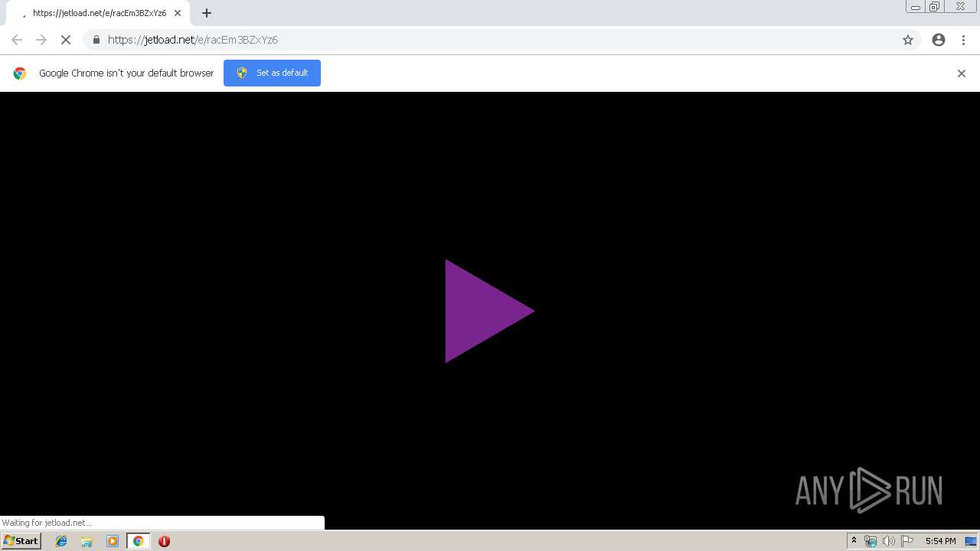Show hidden system tray icons
The image size is (980, 551).
pos(854,541)
